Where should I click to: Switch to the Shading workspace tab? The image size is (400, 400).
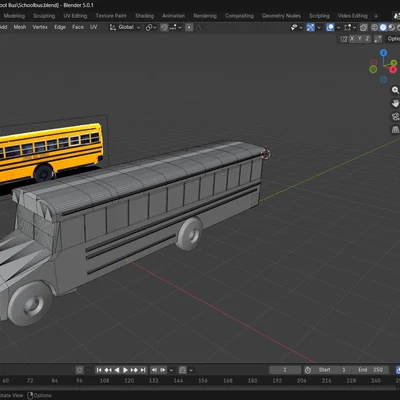144,16
